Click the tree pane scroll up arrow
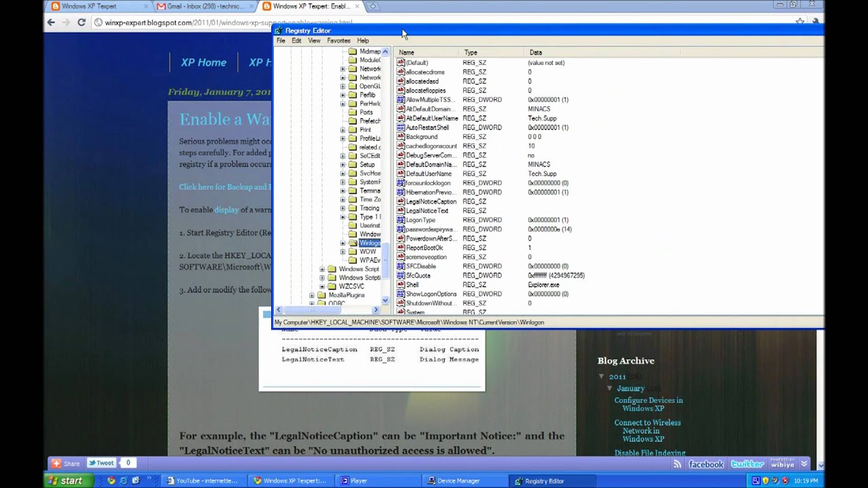 pyautogui.click(x=385, y=52)
